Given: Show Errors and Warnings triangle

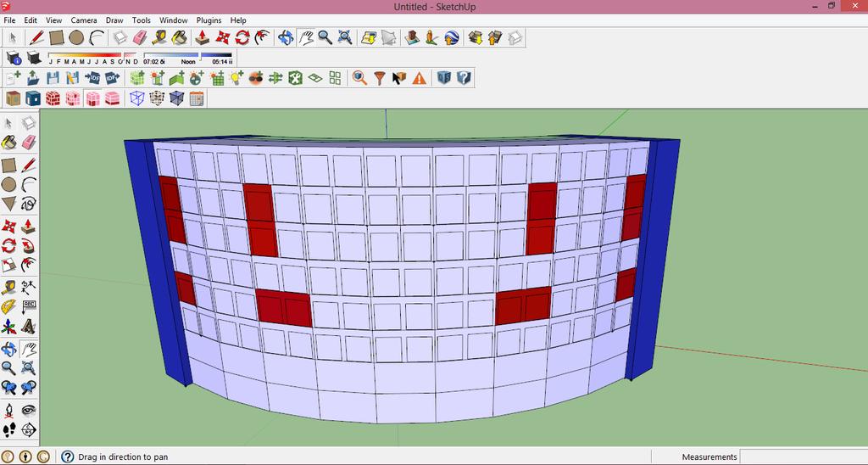Looking at the screenshot, I should 420,78.
